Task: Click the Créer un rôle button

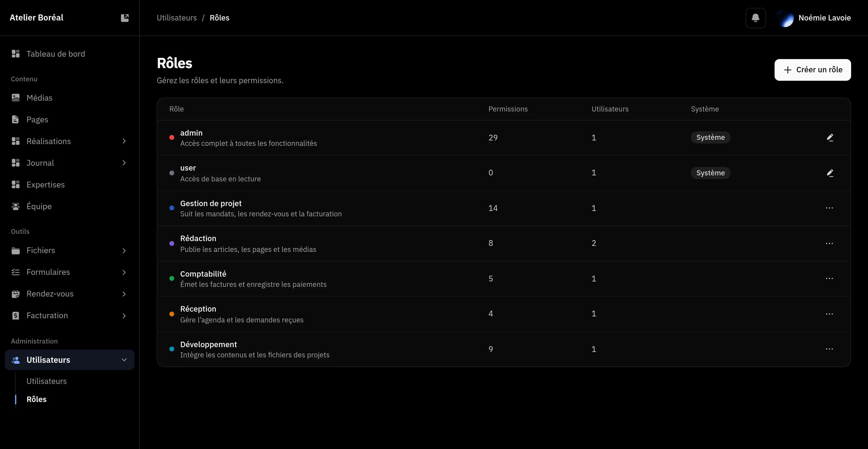Action: (x=813, y=70)
